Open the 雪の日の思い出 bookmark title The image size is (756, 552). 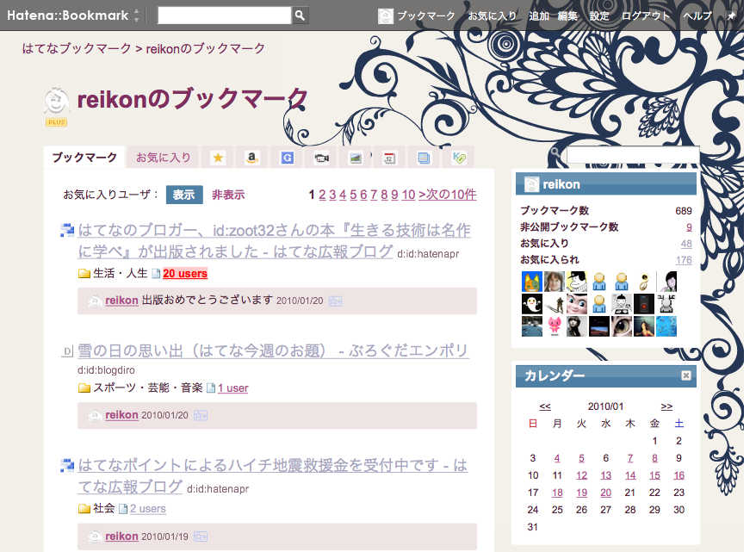[273, 350]
